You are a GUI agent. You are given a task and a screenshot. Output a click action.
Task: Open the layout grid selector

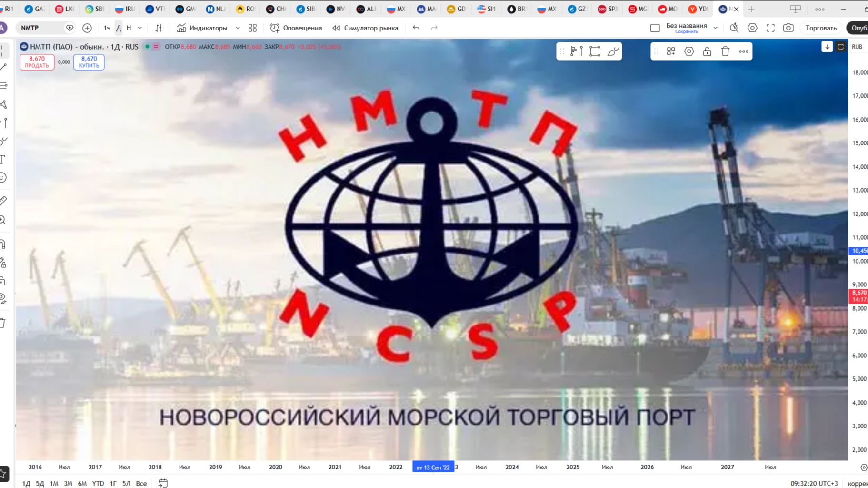tap(252, 28)
